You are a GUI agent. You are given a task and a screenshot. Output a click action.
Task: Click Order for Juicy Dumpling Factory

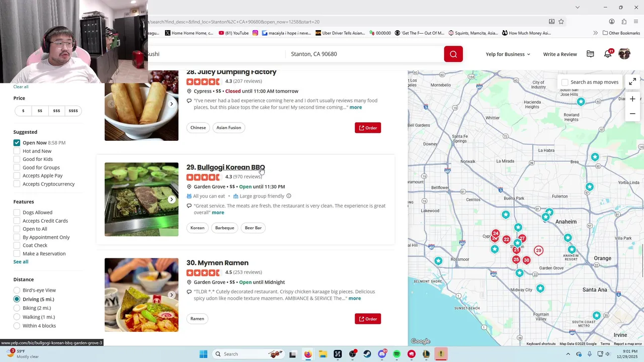pyautogui.click(x=368, y=128)
